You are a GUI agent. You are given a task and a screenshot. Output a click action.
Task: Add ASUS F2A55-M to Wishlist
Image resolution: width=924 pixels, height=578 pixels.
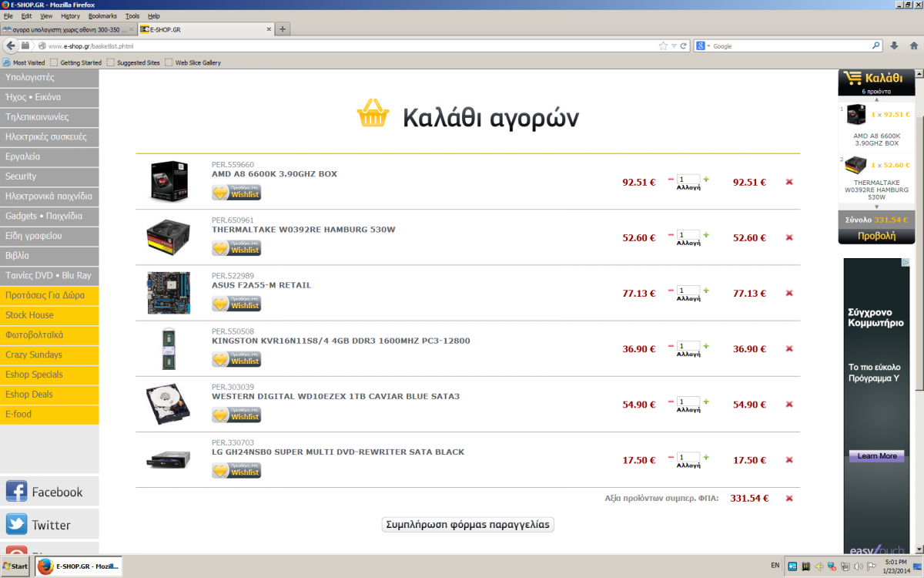pos(236,303)
